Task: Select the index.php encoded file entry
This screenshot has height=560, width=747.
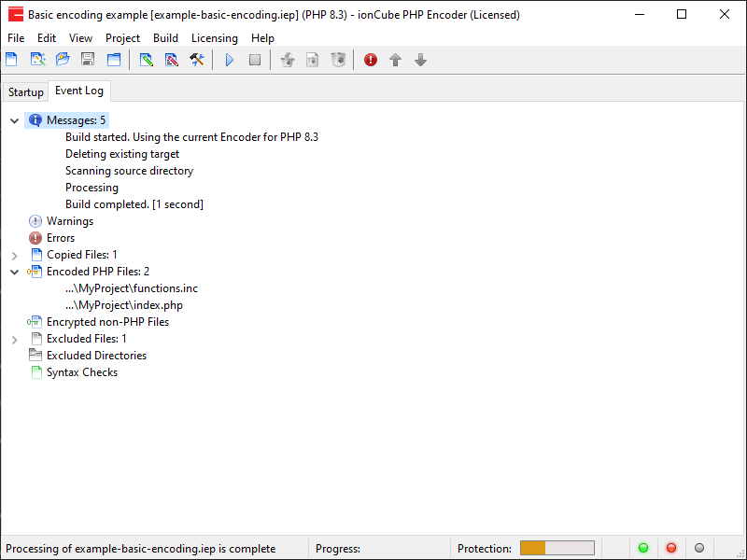Action: pyautogui.click(x=124, y=305)
